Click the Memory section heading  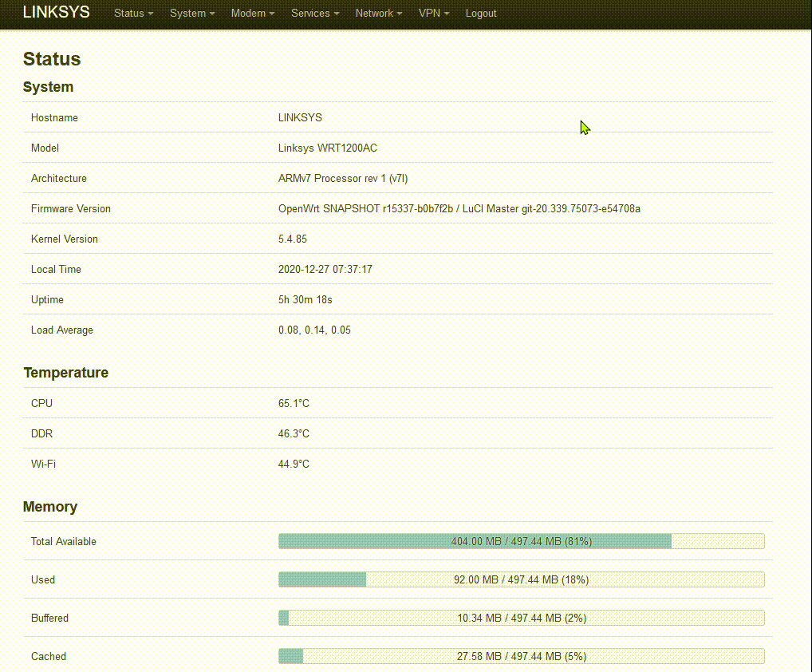click(x=50, y=507)
